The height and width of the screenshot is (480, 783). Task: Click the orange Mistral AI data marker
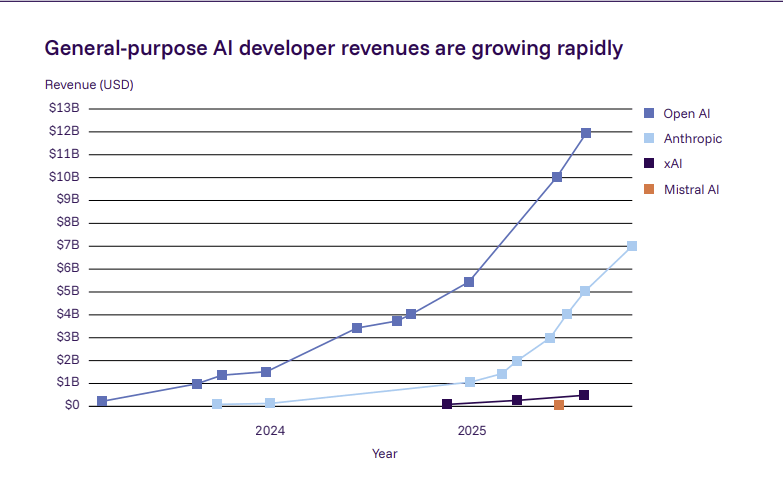coord(559,405)
